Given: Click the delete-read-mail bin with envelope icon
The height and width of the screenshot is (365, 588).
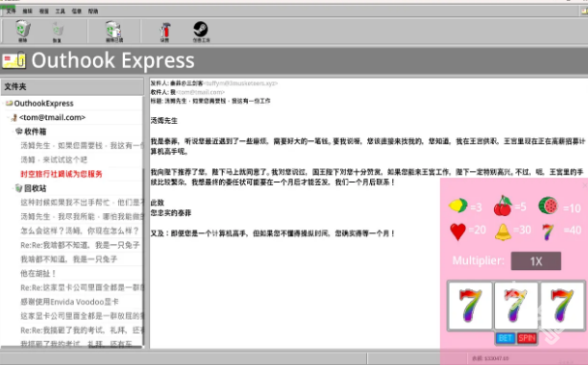Looking at the screenshot, I should click(113, 29).
